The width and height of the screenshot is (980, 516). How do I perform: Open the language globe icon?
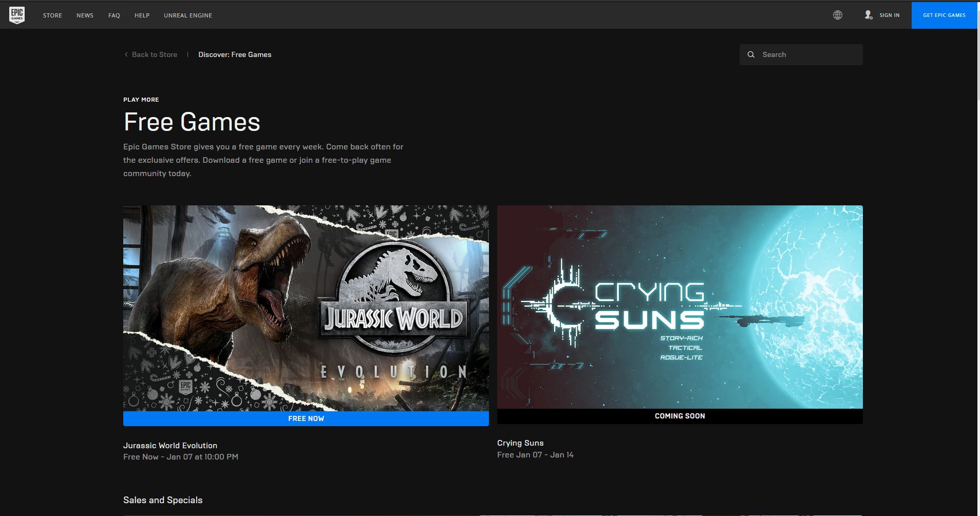(x=838, y=15)
